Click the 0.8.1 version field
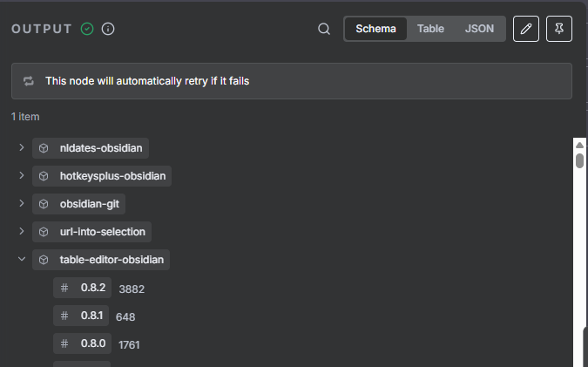 (x=92, y=316)
